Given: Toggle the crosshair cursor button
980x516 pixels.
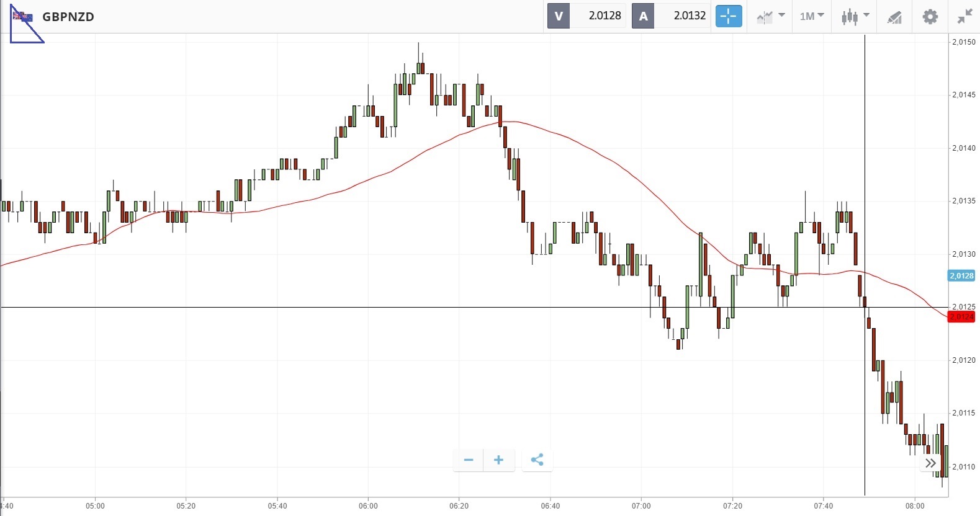Looking at the screenshot, I should pos(729,16).
